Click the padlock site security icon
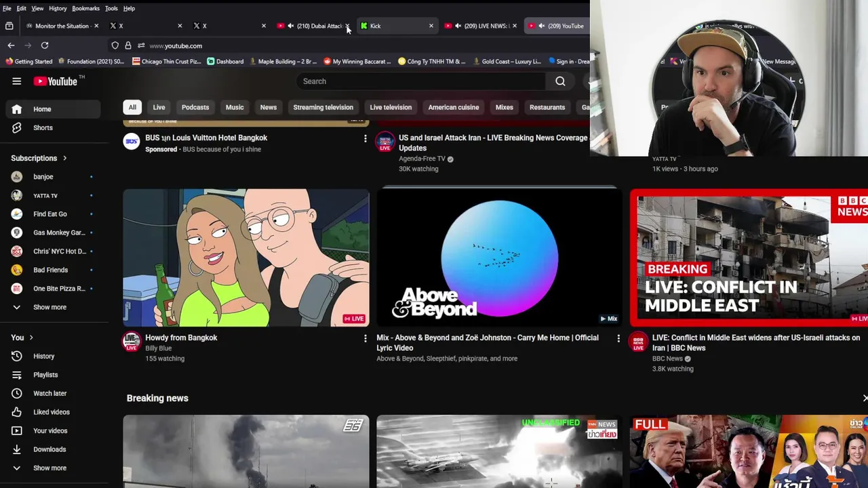 pyautogui.click(x=128, y=45)
